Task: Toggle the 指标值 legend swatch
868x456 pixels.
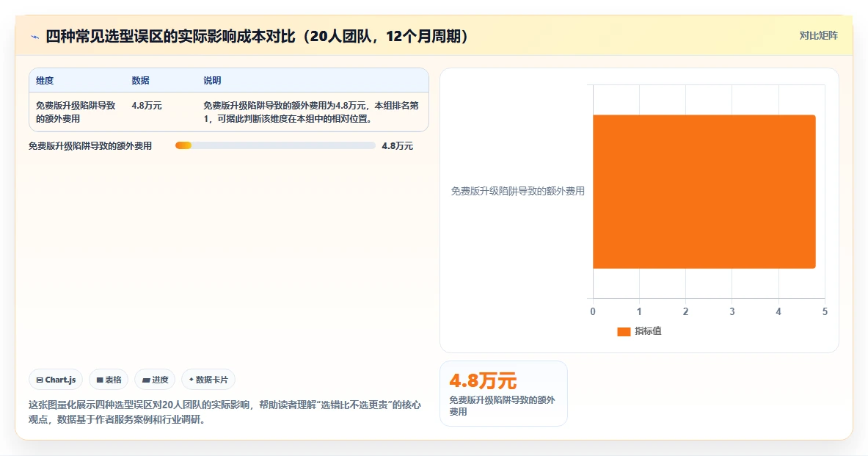Action: 624,331
